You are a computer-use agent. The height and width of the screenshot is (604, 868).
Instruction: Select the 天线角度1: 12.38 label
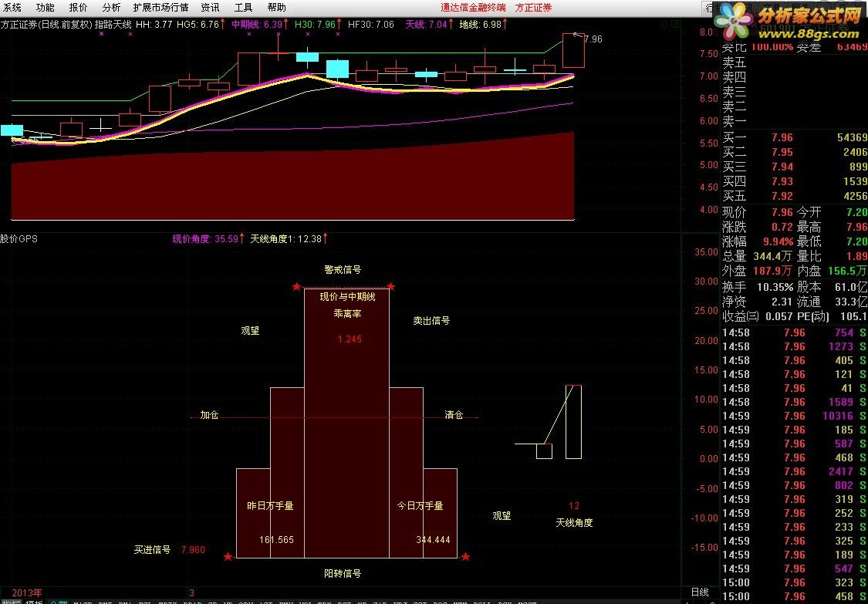point(289,238)
